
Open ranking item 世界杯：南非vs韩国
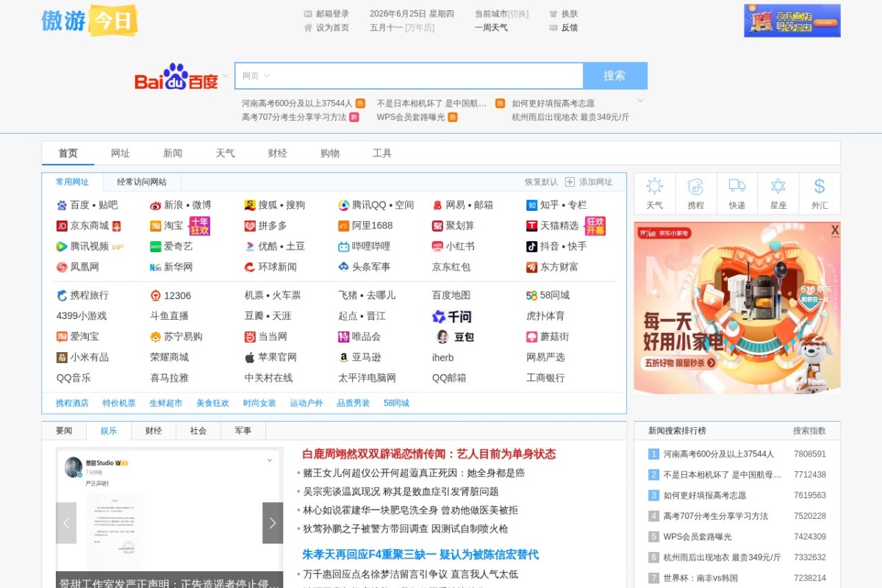[700, 578]
